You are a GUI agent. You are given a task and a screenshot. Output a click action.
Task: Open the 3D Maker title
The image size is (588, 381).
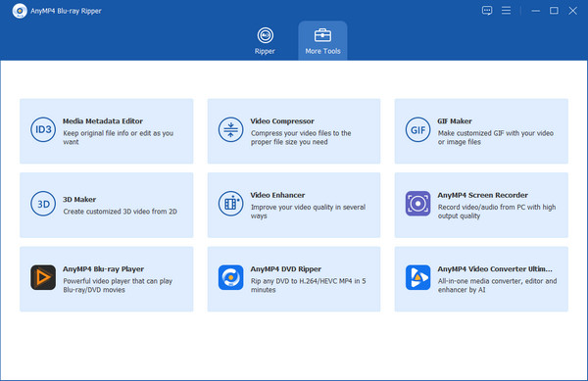coord(79,199)
